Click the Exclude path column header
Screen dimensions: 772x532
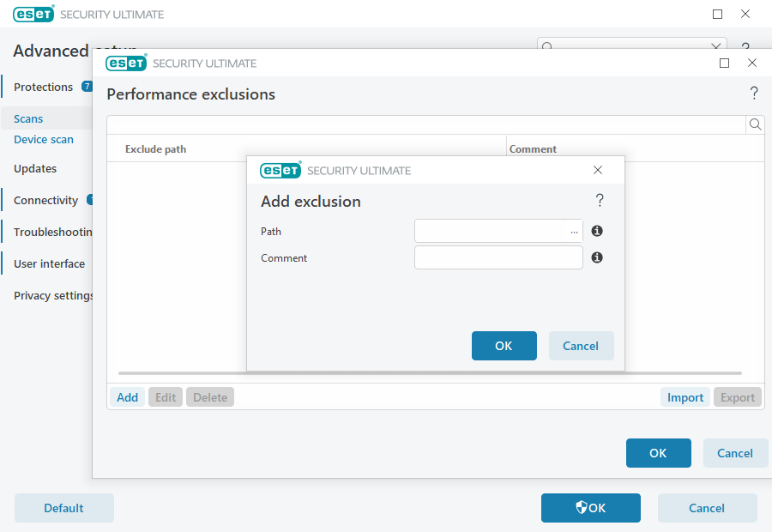click(155, 149)
